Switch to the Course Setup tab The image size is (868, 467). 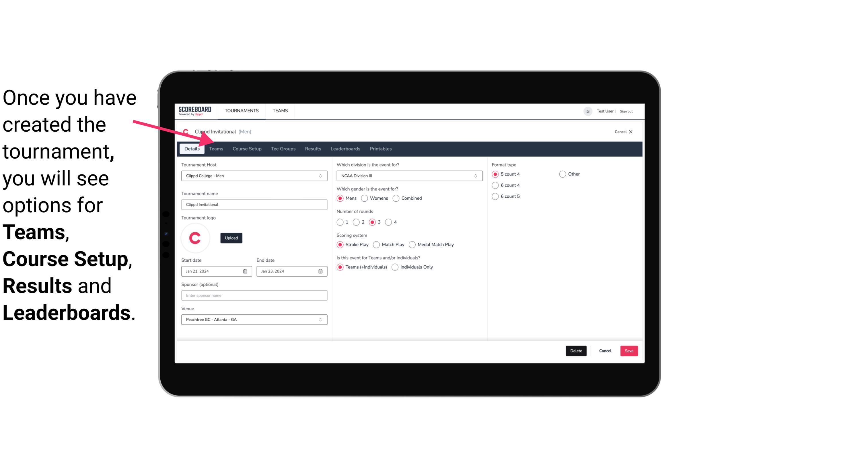click(247, 148)
